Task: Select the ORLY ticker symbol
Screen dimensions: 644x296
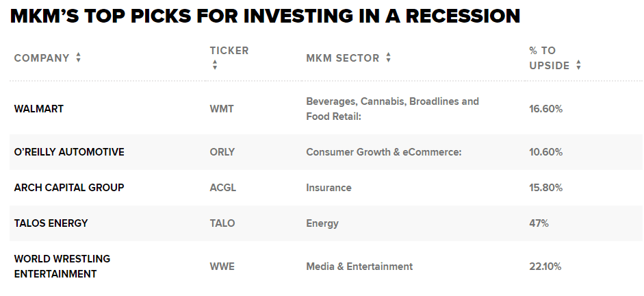Action: point(222,152)
